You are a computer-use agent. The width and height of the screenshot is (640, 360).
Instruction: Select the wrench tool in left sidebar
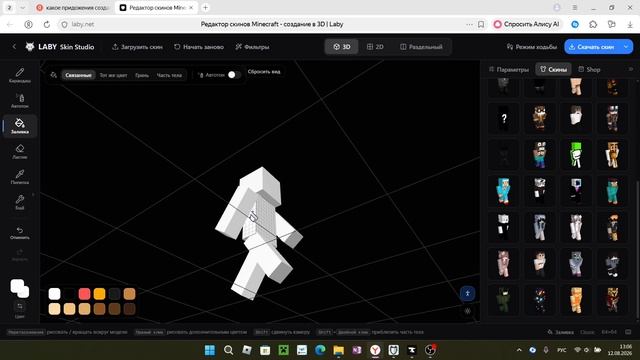coord(20,202)
